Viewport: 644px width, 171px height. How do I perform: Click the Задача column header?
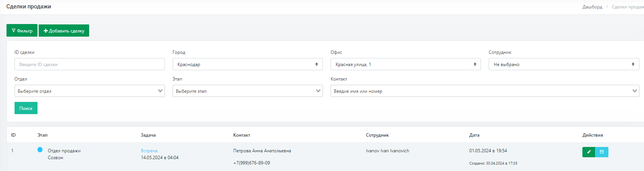click(x=148, y=135)
